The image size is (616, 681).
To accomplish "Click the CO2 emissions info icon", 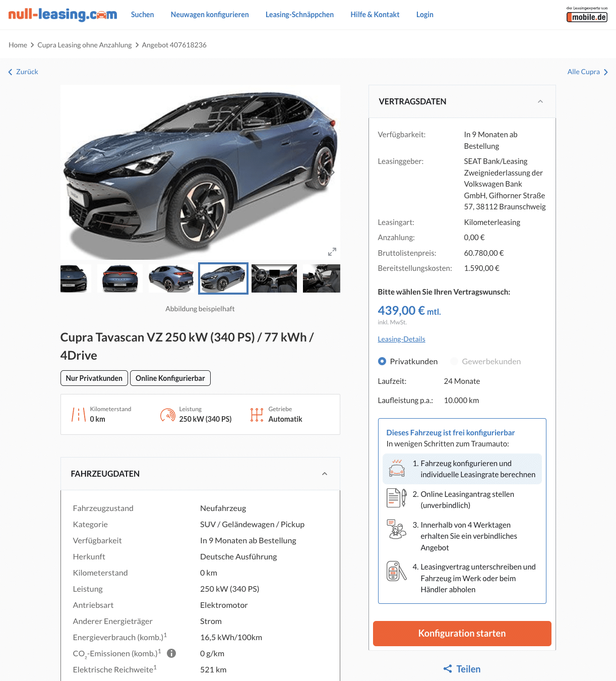I will tap(171, 653).
